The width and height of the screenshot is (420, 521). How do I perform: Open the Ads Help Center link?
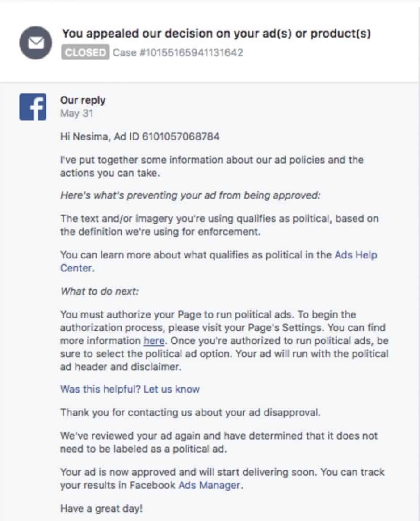click(x=356, y=255)
